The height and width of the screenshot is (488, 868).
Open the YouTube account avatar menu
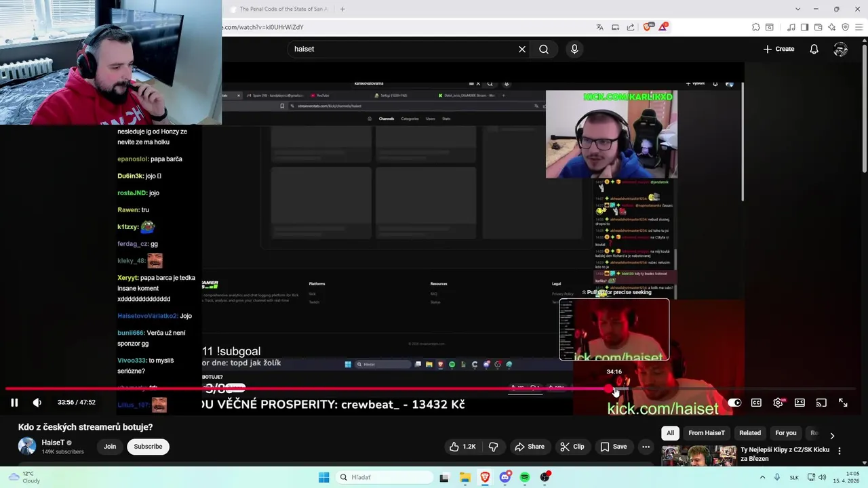[x=841, y=49]
